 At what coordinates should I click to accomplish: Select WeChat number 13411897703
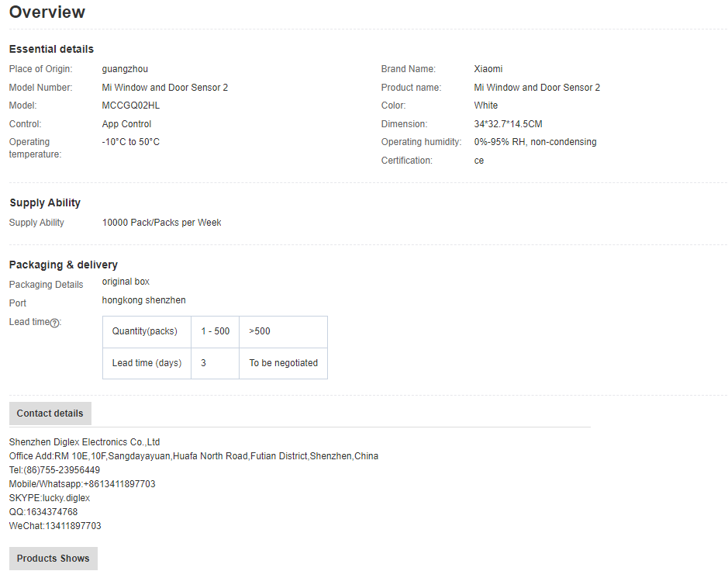tap(73, 526)
